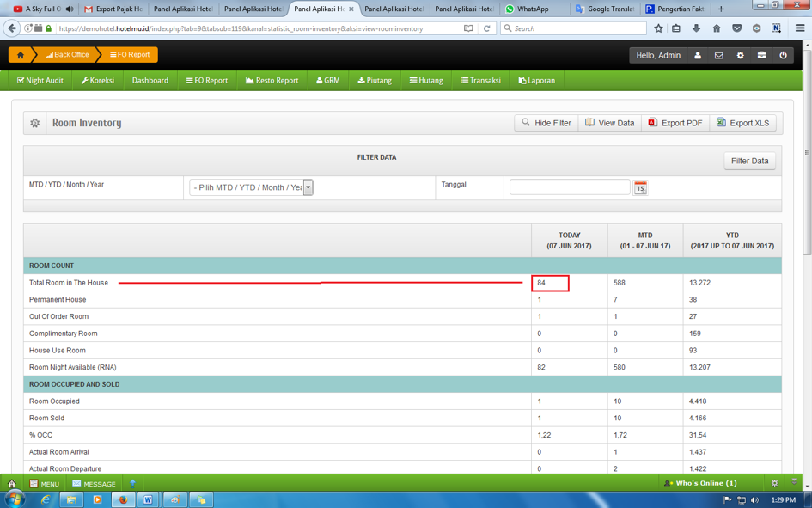Click the Tanggal date input field

pyautogui.click(x=570, y=187)
